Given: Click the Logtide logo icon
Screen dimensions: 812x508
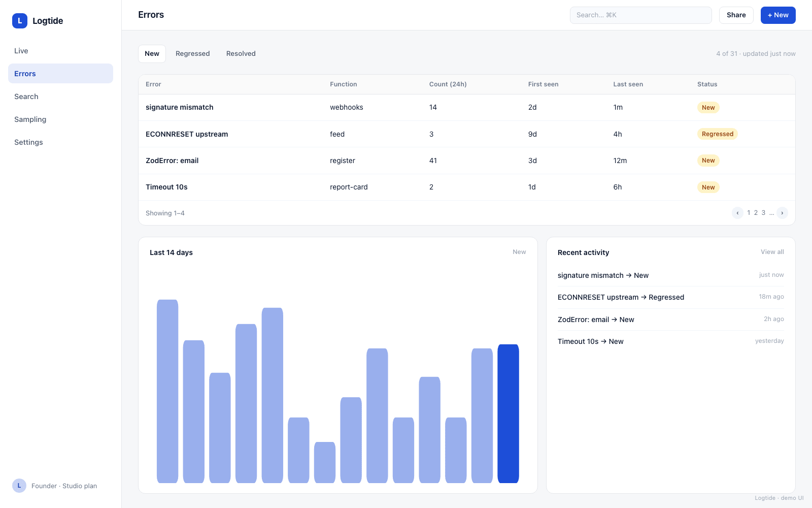Looking at the screenshot, I should click(20, 21).
